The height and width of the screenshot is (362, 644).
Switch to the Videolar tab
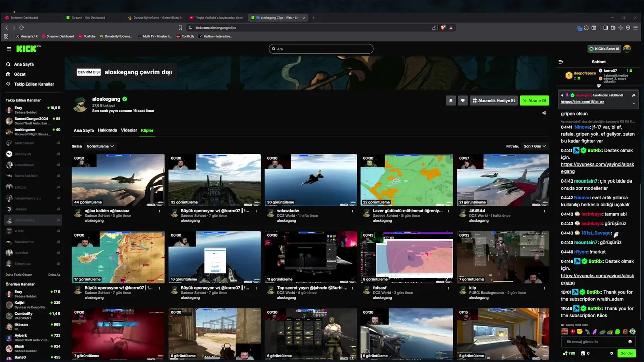[129, 130]
